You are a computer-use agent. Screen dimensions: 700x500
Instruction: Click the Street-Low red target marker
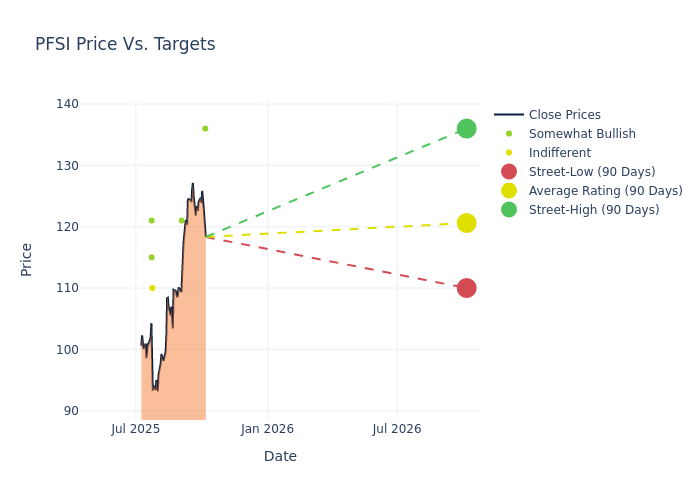point(466,288)
